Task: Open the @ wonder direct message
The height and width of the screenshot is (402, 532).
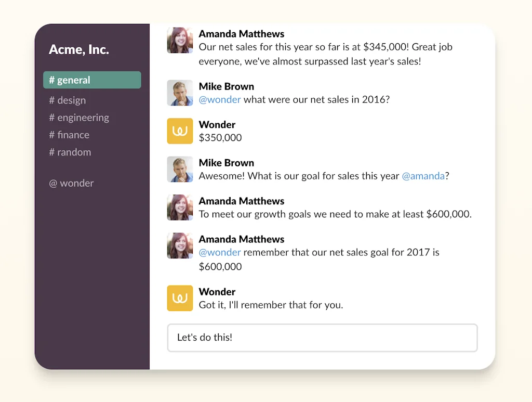Action: (x=71, y=183)
